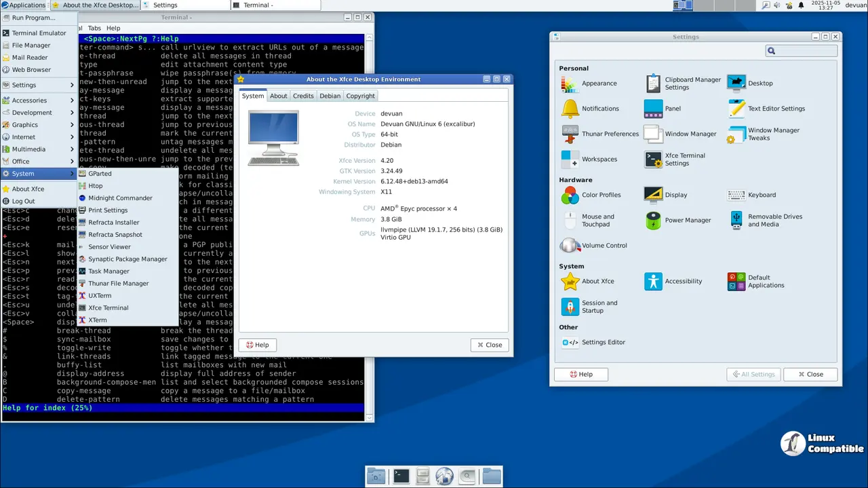Screen dimensions: 868x488
Task: Click Close in About Xfce dialog
Action: click(x=489, y=345)
